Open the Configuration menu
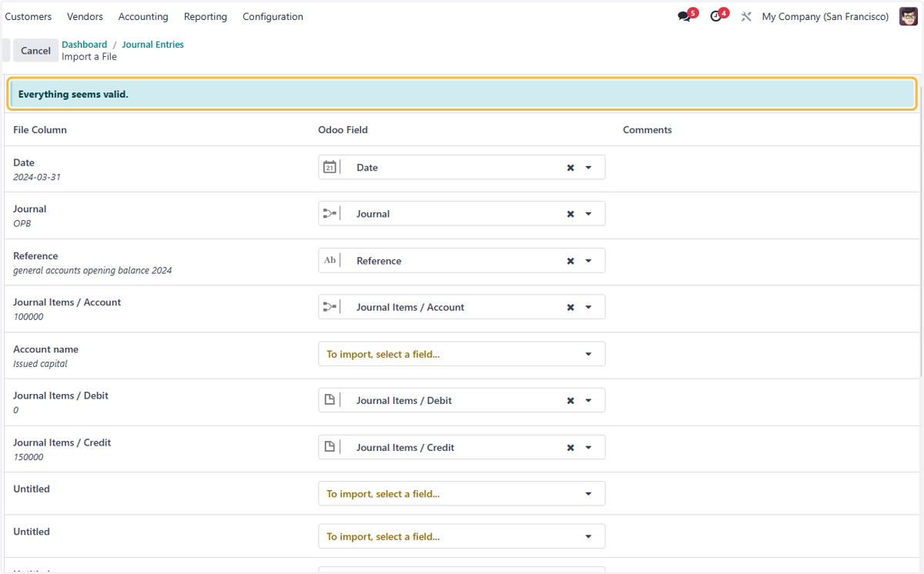Image resolution: width=924 pixels, height=574 pixels. tap(273, 16)
